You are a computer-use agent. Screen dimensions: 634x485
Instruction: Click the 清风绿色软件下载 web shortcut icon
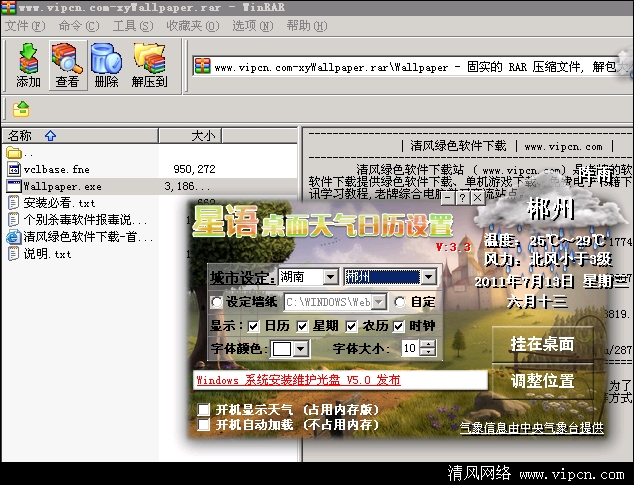[14, 237]
